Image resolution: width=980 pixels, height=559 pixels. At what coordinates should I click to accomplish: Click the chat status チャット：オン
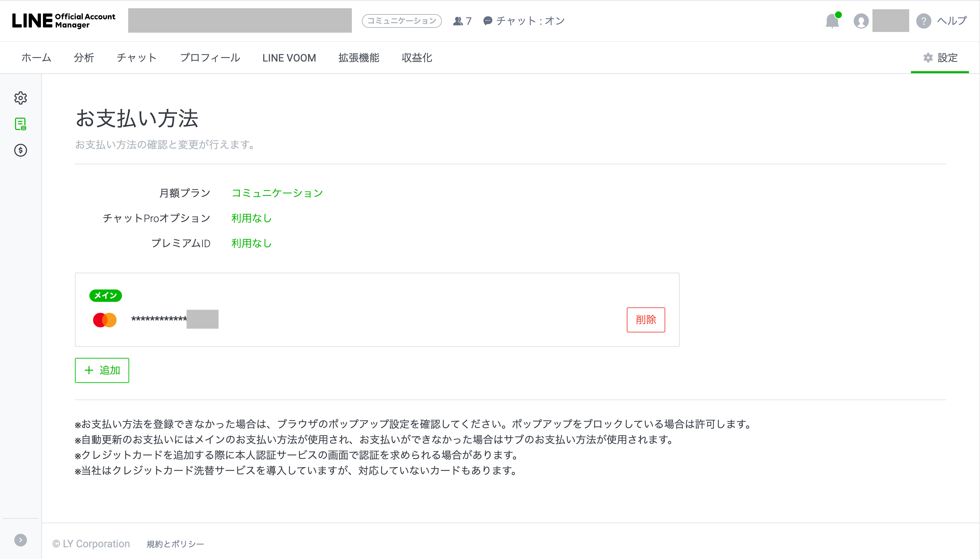(524, 21)
